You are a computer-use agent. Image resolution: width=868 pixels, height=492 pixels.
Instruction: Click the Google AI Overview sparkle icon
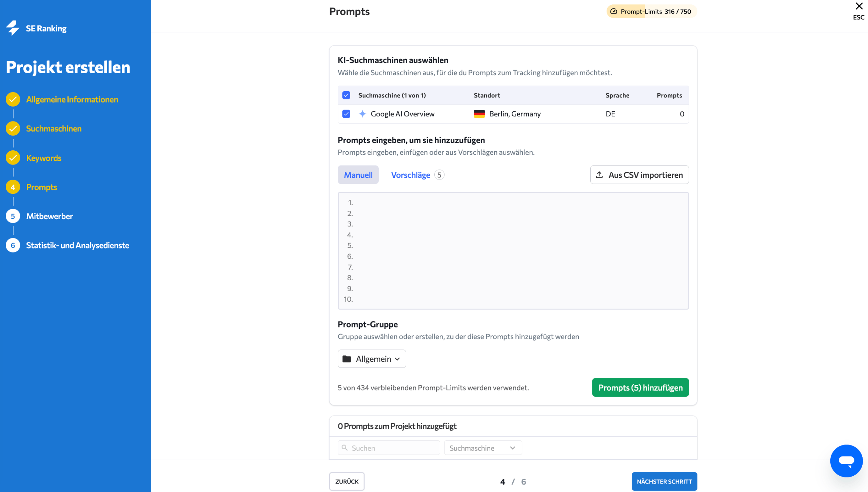pos(362,114)
